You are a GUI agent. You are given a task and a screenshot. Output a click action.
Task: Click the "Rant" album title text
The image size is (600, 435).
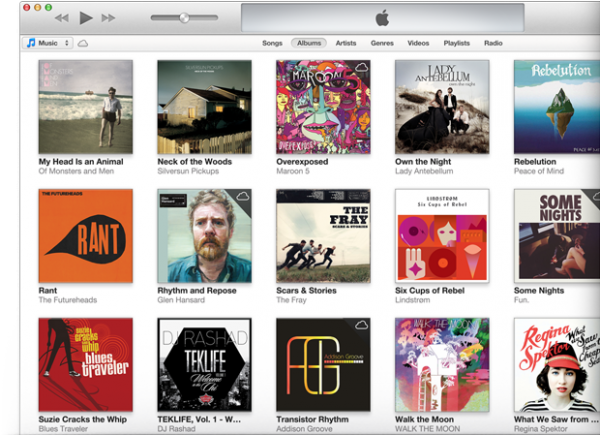[x=47, y=291]
